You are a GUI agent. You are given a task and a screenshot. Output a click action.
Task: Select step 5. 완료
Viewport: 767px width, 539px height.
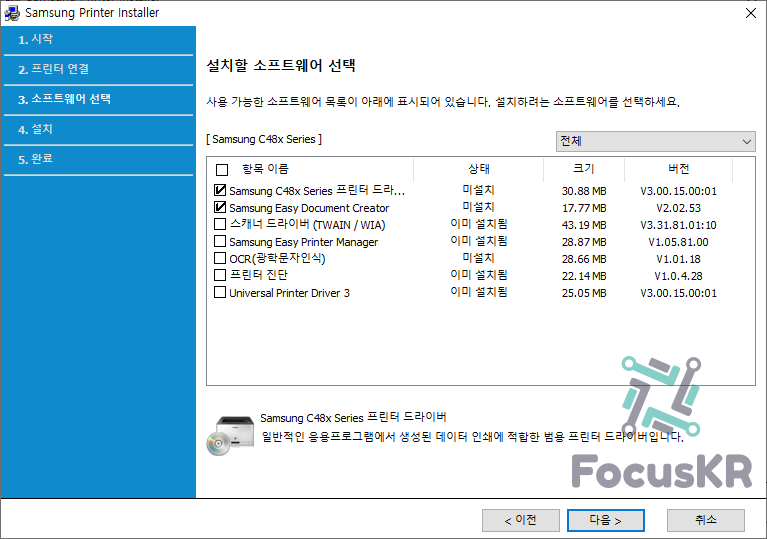coord(98,159)
